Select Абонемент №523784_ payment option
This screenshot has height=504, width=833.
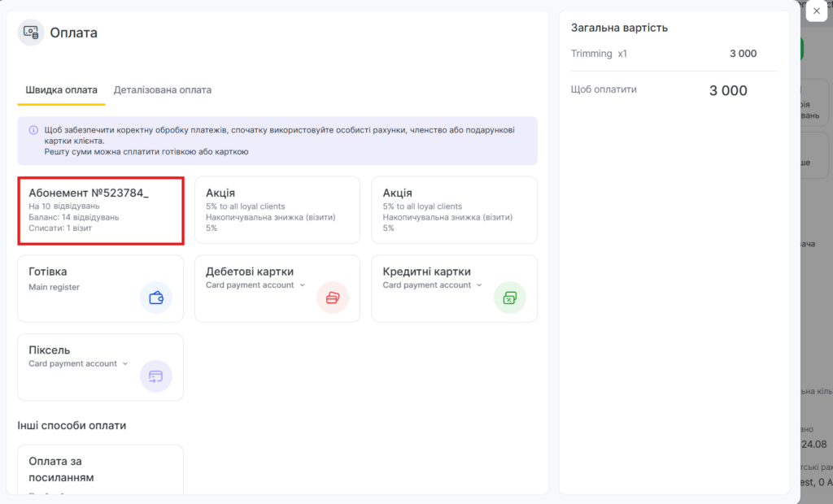coord(101,210)
